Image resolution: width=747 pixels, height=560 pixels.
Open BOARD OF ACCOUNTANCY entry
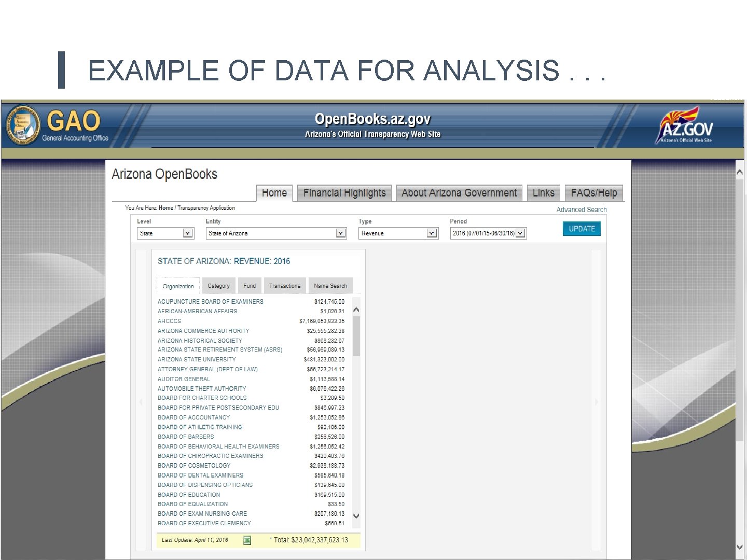pyautogui.click(x=193, y=417)
